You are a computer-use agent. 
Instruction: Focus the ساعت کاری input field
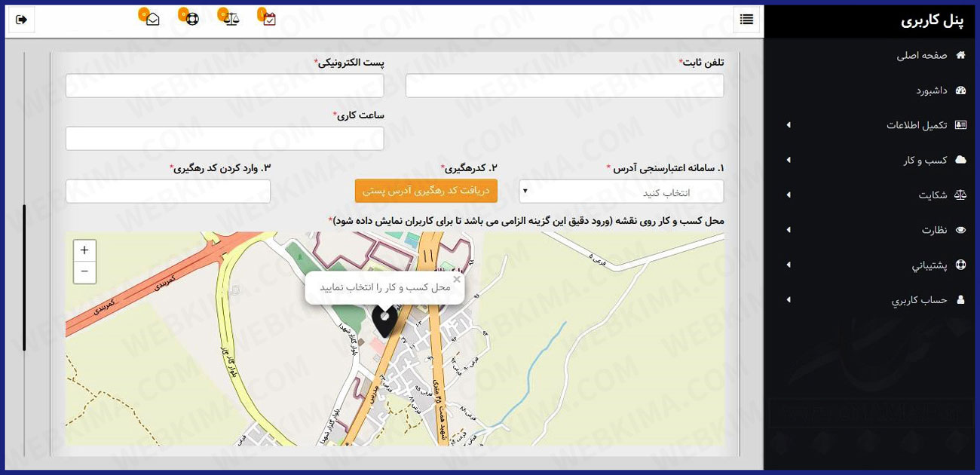coord(225,139)
